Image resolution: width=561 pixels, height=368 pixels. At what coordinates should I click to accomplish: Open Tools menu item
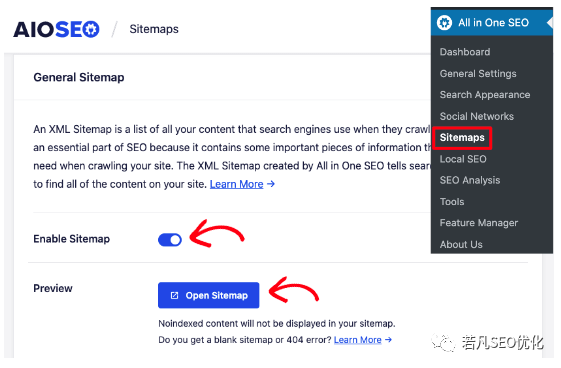click(x=452, y=202)
